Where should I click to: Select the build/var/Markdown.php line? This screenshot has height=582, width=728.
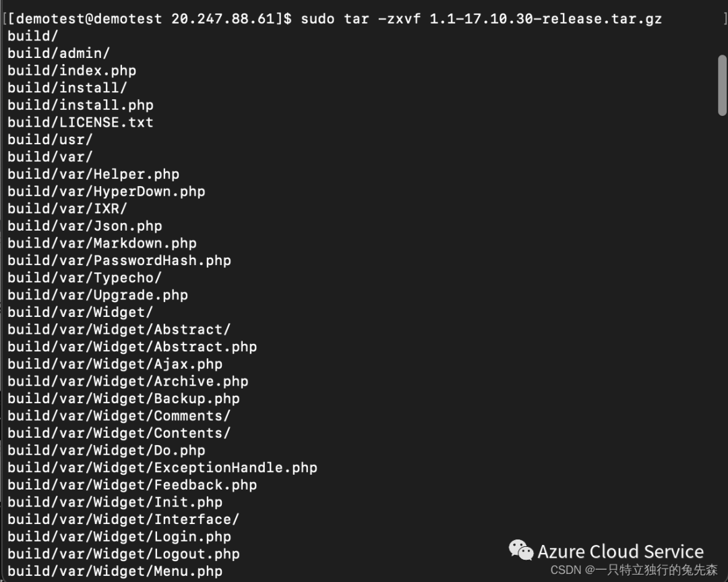point(102,243)
